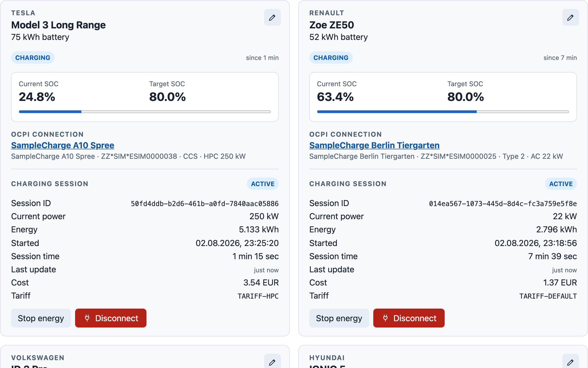Click the Tesla CHARGING status badge
Screen dimensions: 588x368
click(x=33, y=58)
